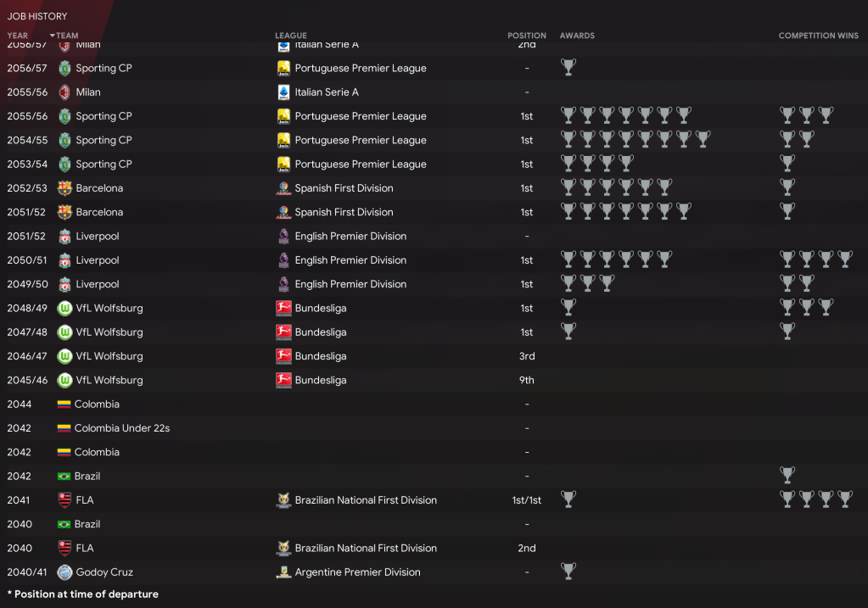Sort by Position column header

(x=527, y=36)
